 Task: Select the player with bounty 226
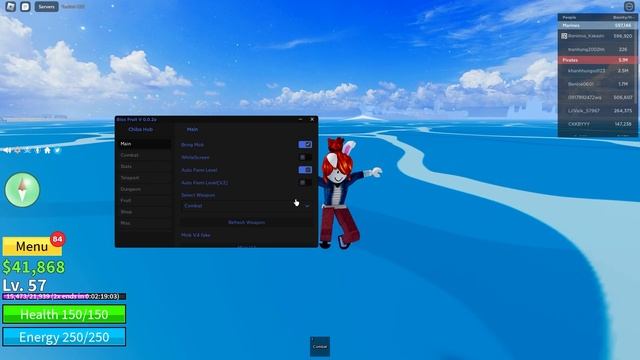(597, 49)
